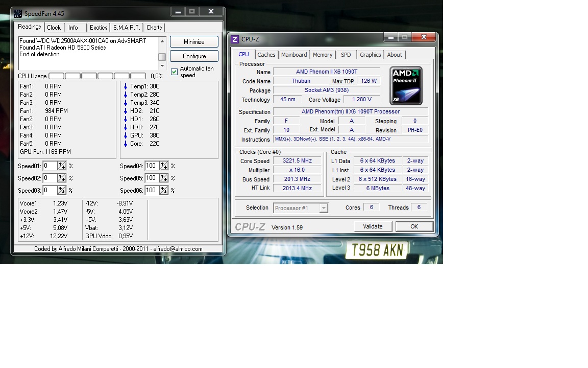Click the Validate button in CPU-Z

pyautogui.click(x=373, y=226)
